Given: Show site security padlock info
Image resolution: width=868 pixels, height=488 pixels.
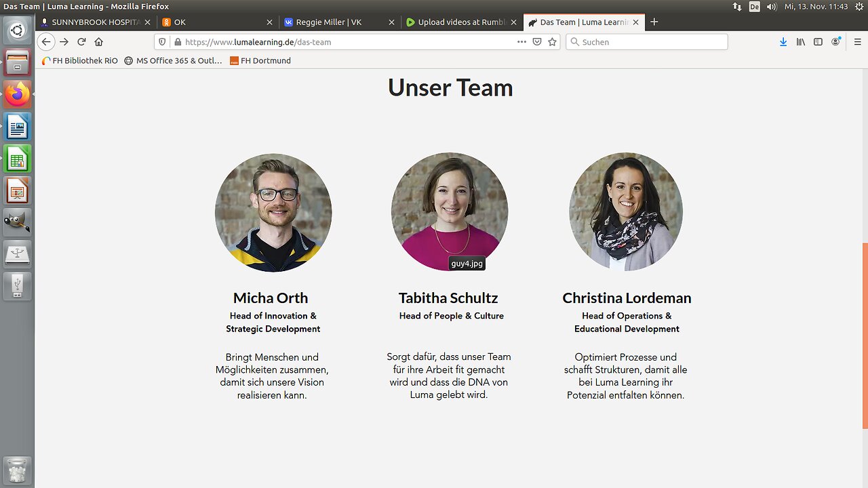Looking at the screenshot, I should pyautogui.click(x=177, y=42).
